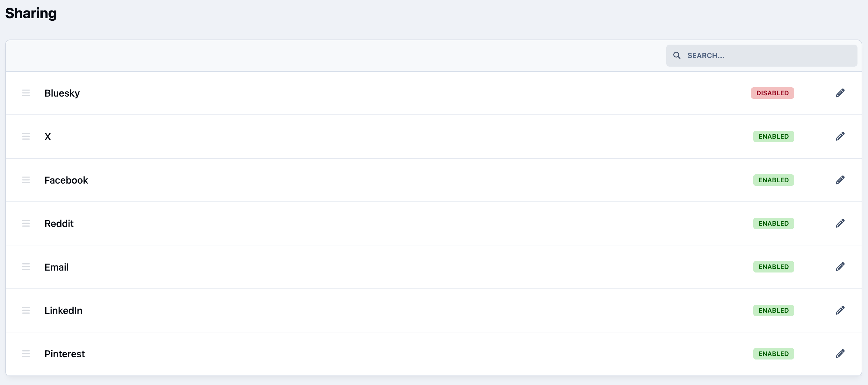Click the Email row label

(x=56, y=267)
